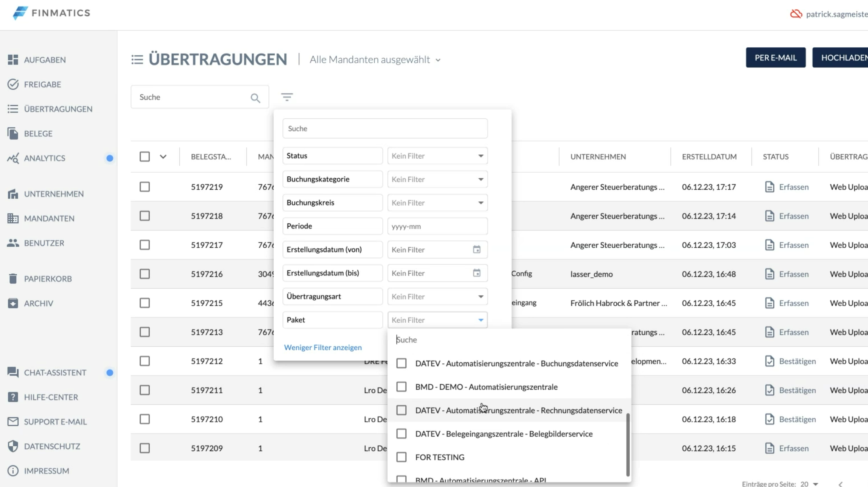Image resolution: width=868 pixels, height=487 pixels.
Task: Focus the filter panel Suche field
Action: click(385, 129)
